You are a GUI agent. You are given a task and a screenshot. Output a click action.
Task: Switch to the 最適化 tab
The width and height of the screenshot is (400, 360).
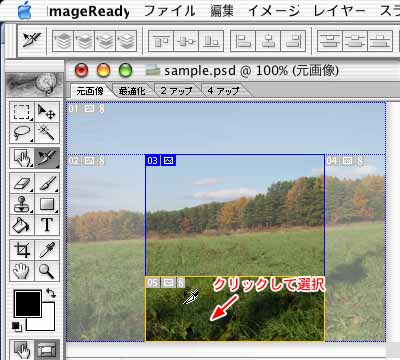pyautogui.click(x=132, y=91)
